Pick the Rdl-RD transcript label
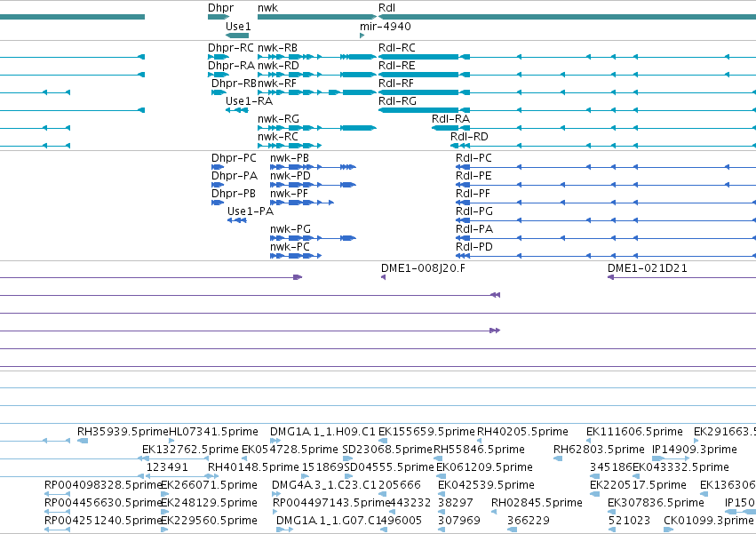Viewport: 756px width, 534px height. pos(469,137)
